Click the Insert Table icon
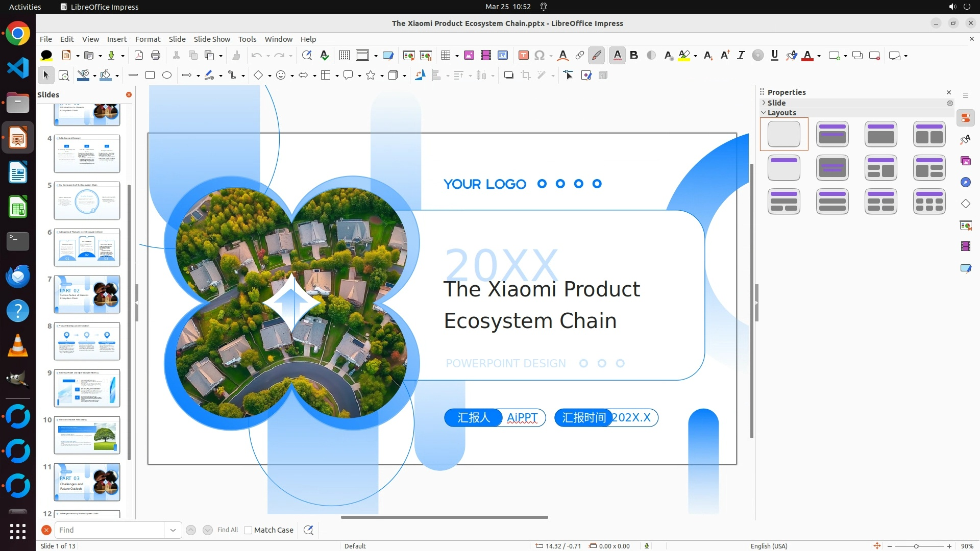Image resolution: width=980 pixels, height=551 pixels. [x=446, y=56]
